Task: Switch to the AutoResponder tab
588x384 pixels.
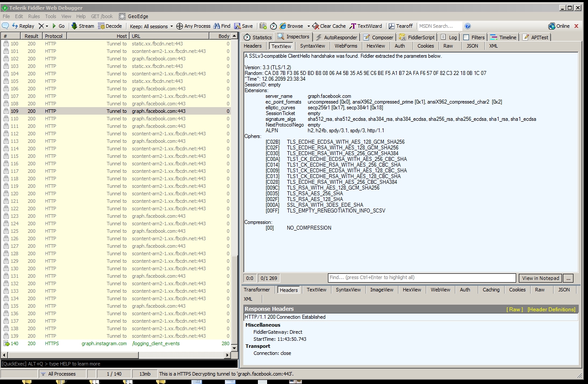Action: click(336, 37)
